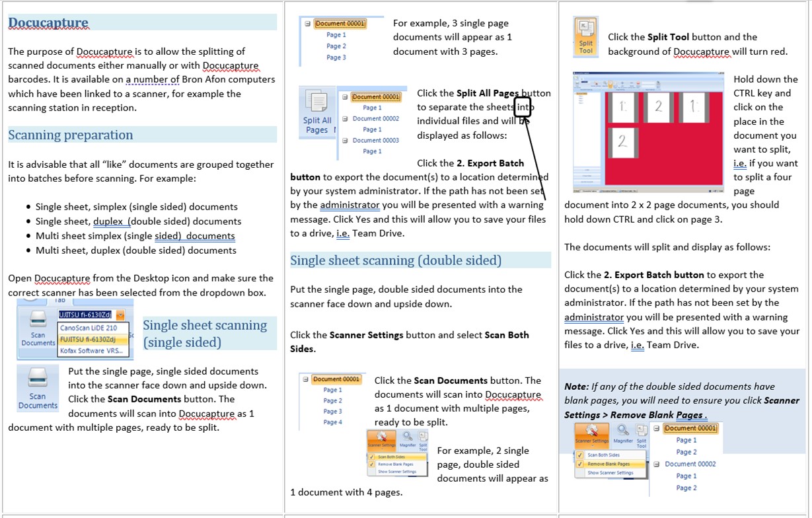
Task: Collapse Document 00001 beside Split All Pages
Action: (346, 96)
